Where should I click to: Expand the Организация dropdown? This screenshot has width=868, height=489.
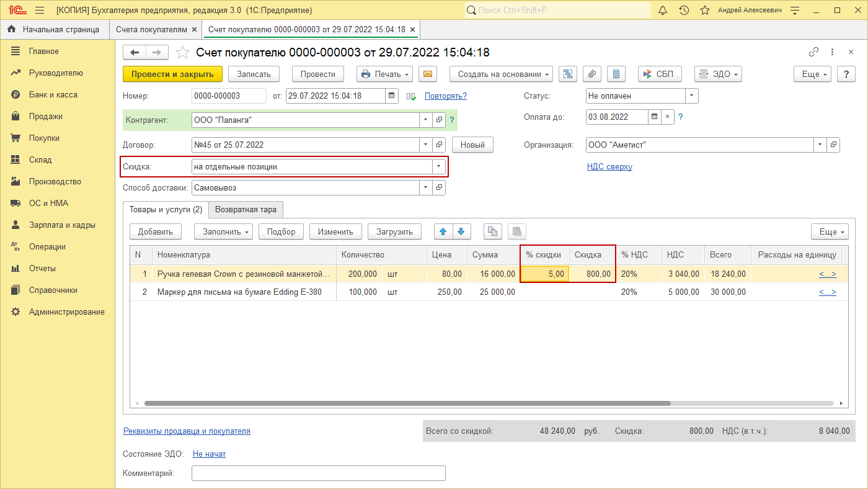coord(820,145)
